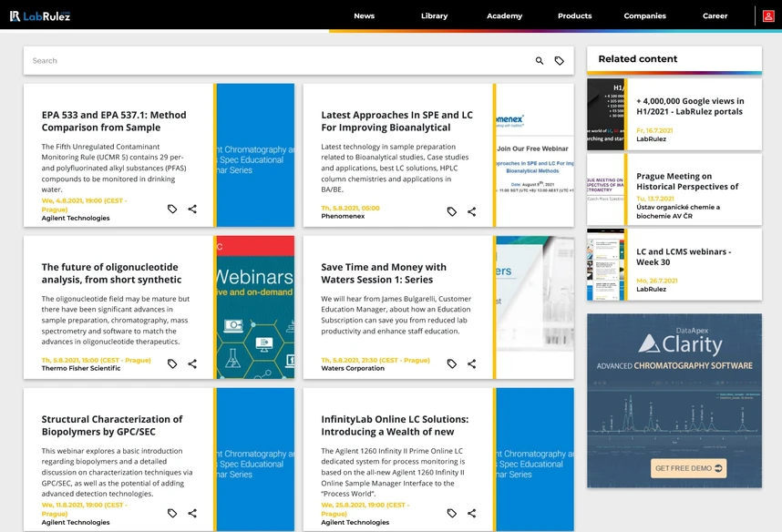
Task: Click tag icon on Latest Approaches In SPE card
Action: click(452, 212)
